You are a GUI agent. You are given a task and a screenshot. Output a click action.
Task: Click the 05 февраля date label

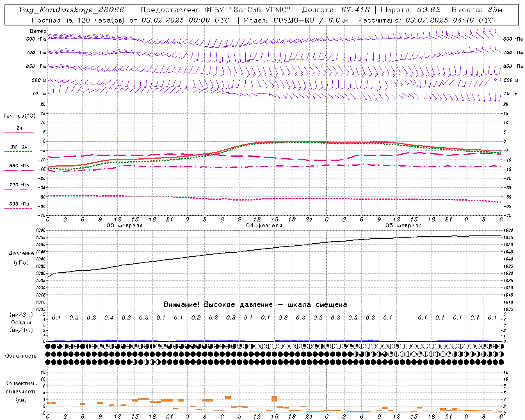pyautogui.click(x=404, y=226)
